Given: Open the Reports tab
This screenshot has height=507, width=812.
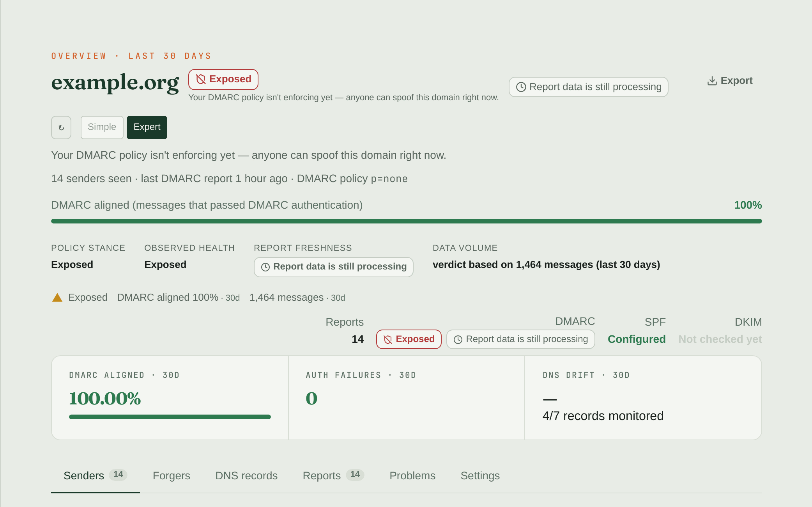Looking at the screenshot, I should pyautogui.click(x=333, y=476).
